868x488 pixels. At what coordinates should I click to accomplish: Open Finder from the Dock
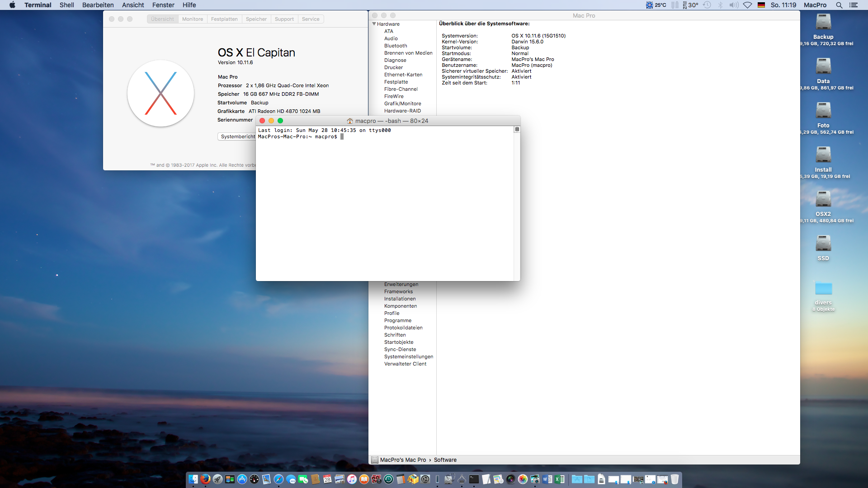tap(193, 479)
